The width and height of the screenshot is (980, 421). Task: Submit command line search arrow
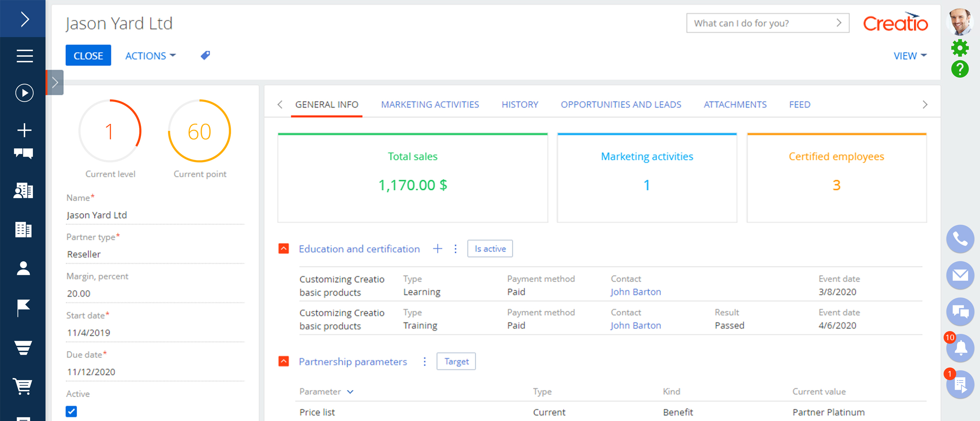(839, 23)
